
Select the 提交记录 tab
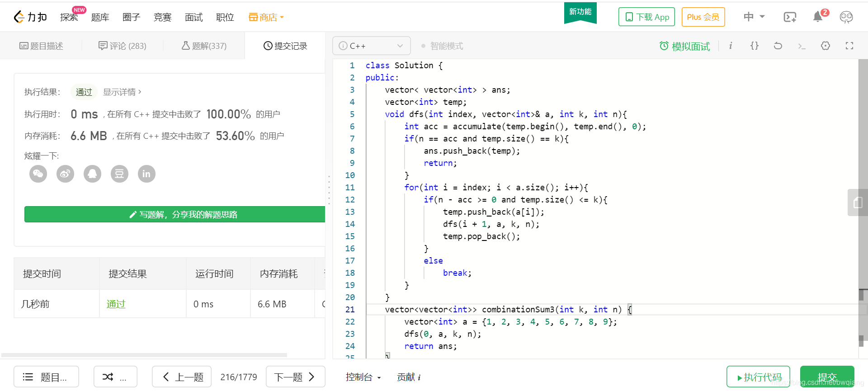(285, 46)
